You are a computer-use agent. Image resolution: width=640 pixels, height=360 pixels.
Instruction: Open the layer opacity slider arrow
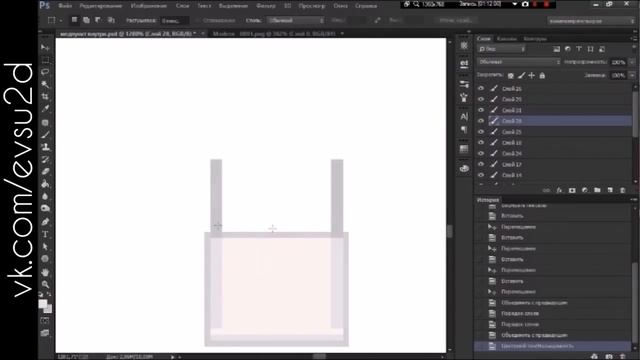[x=632, y=62]
